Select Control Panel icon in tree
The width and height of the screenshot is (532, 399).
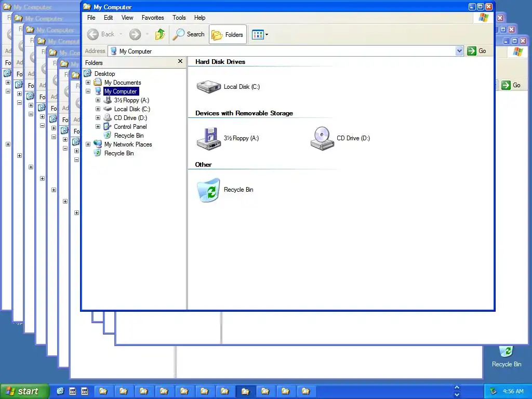(x=108, y=126)
